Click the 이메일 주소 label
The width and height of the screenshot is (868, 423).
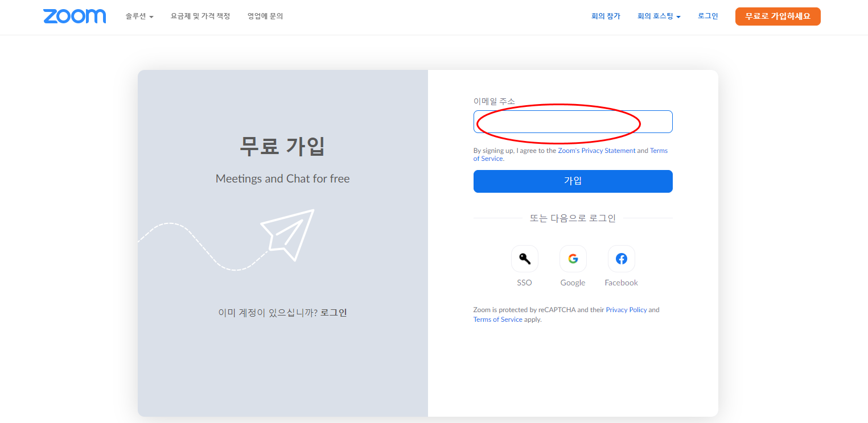[x=494, y=101]
